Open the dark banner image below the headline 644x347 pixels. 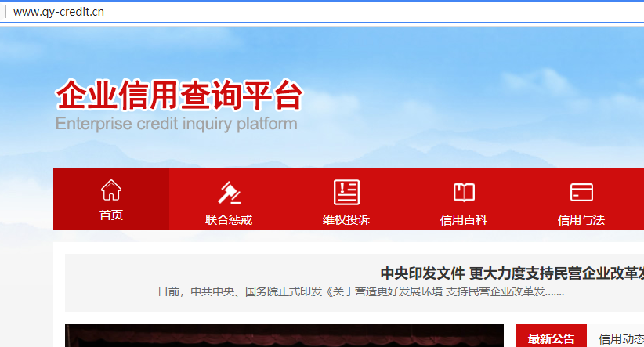pos(284,335)
